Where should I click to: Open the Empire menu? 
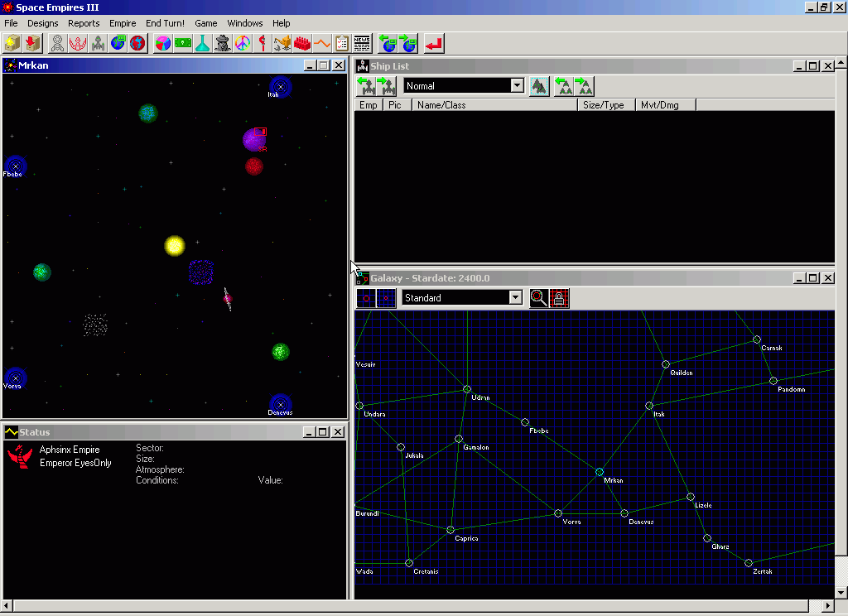coord(123,23)
